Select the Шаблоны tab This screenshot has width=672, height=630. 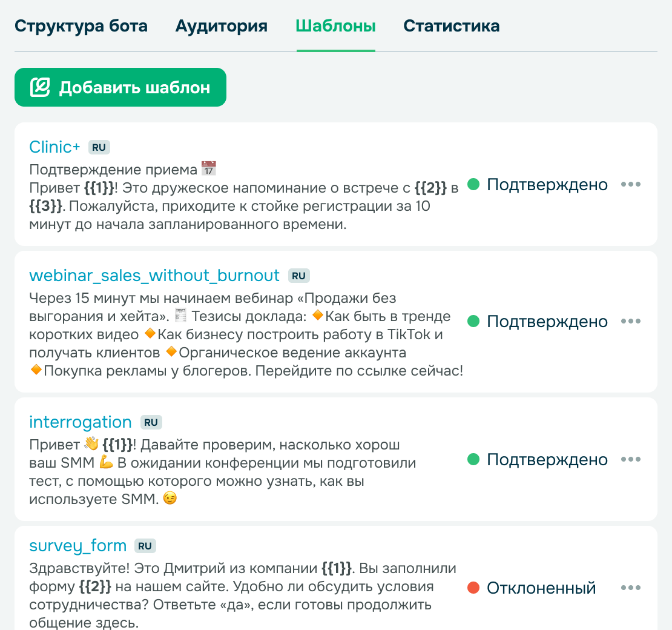(x=335, y=26)
